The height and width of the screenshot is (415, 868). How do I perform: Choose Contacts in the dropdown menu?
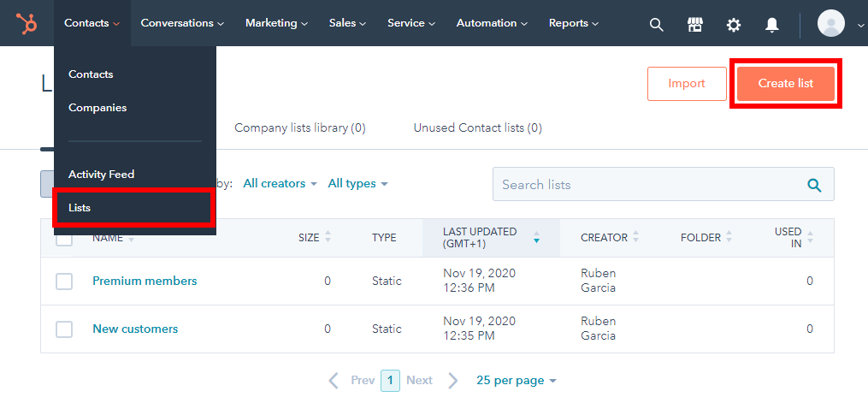pos(91,74)
